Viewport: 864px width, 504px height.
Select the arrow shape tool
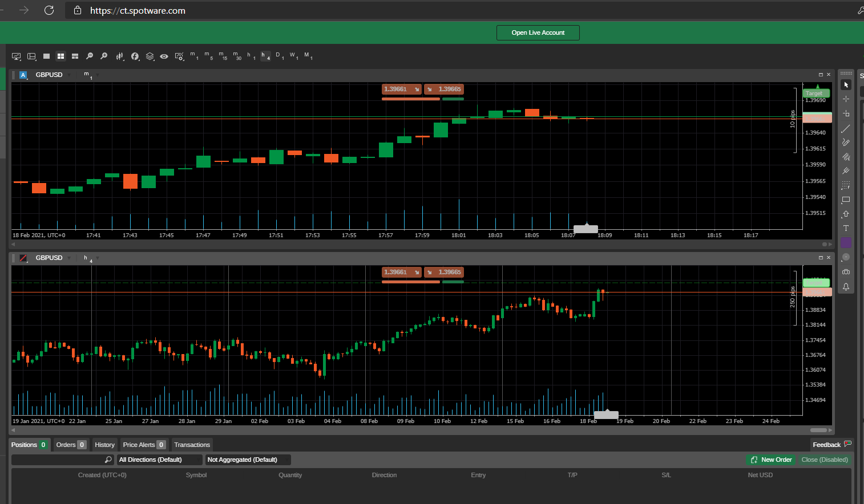(846, 214)
